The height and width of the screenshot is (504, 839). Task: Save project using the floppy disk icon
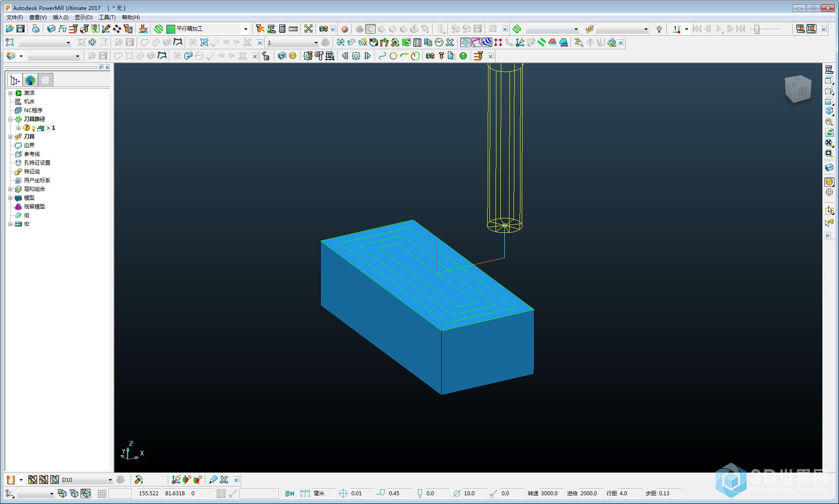click(x=21, y=29)
